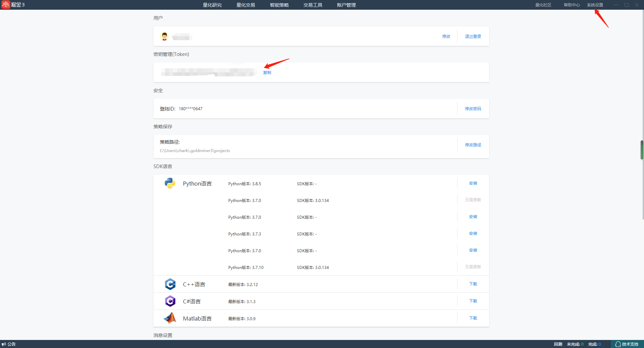
Task: Click 下载 for Matlab语言 SDK
Action: pyautogui.click(x=473, y=318)
